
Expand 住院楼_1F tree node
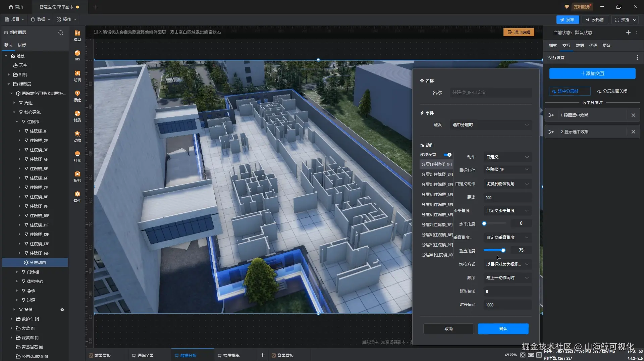pyautogui.click(x=19, y=131)
